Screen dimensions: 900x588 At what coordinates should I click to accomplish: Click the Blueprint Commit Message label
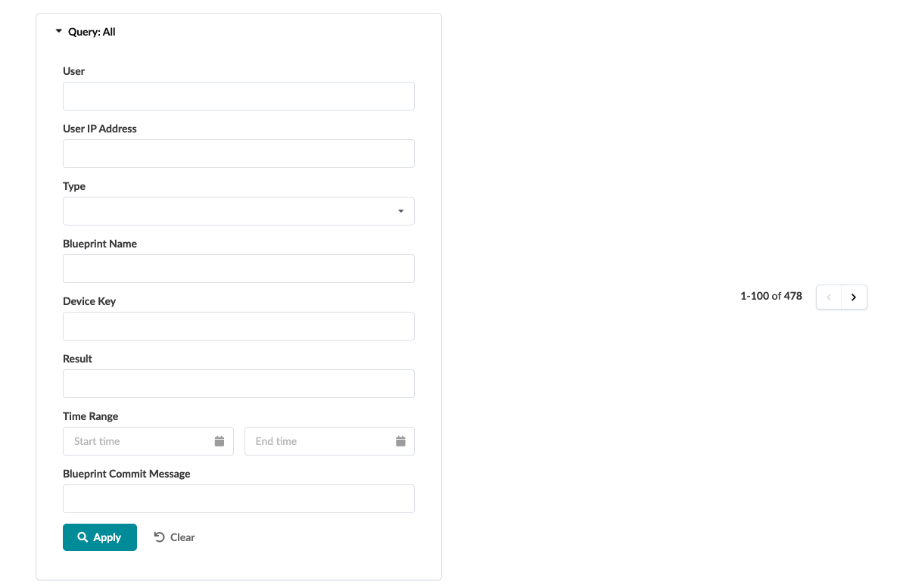pos(126,474)
